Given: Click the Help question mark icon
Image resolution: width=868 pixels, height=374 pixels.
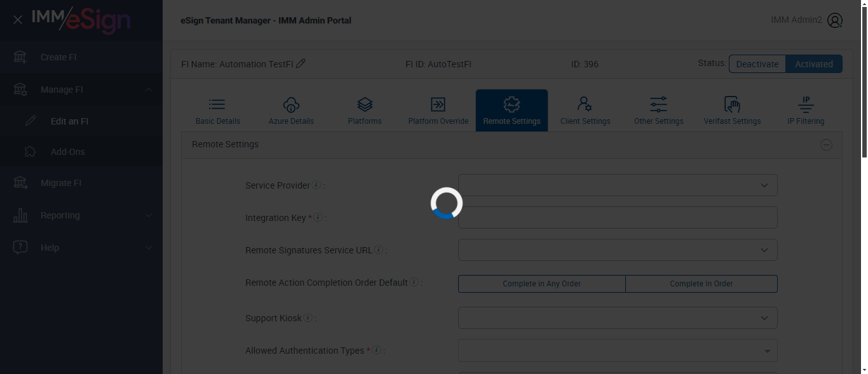Looking at the screenshot, I should 20,248.
